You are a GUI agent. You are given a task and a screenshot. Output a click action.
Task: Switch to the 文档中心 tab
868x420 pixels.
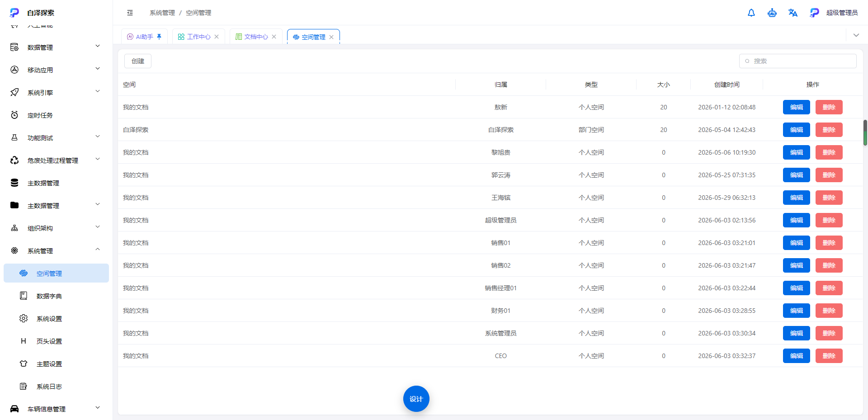pyautogui.click(x=256, y=37)
